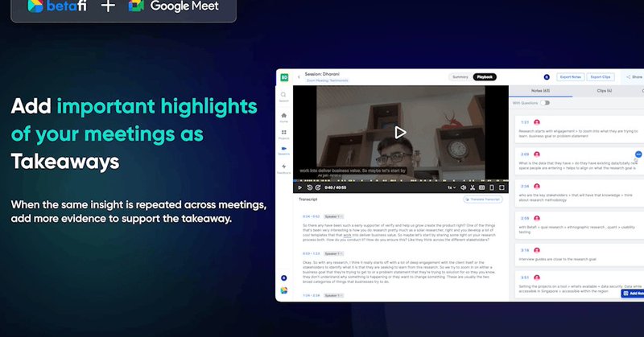Click the Share button
Screen dimensions: 644x337
point(634,77)
